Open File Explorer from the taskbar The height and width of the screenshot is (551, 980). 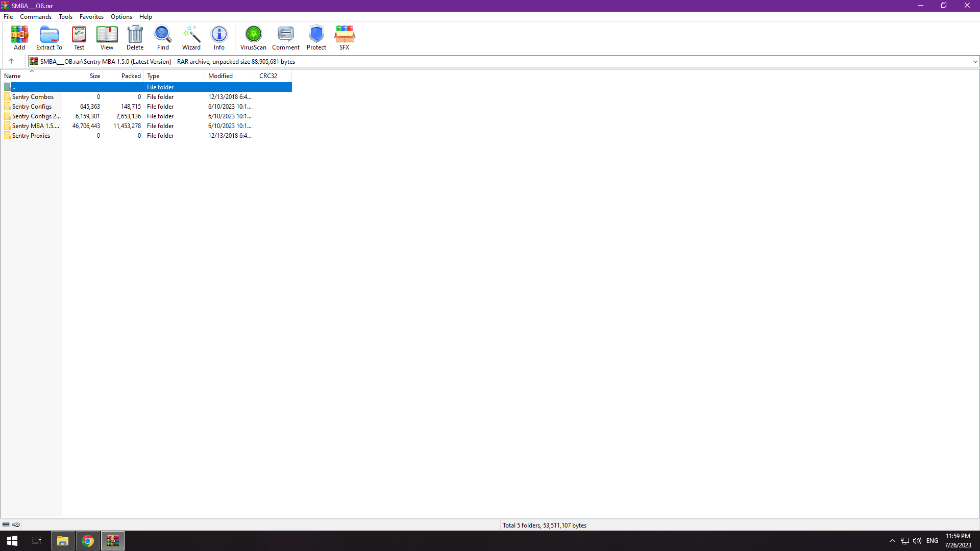point(63,541)
